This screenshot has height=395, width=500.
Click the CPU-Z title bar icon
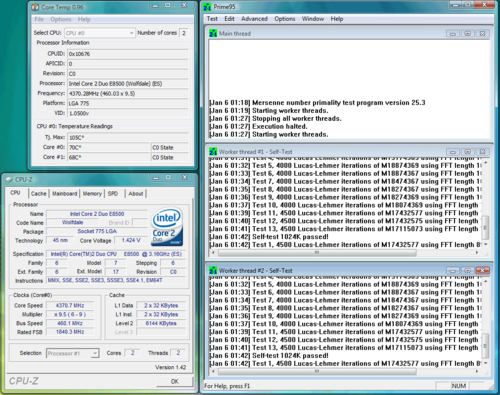click(x=9, y=180)
